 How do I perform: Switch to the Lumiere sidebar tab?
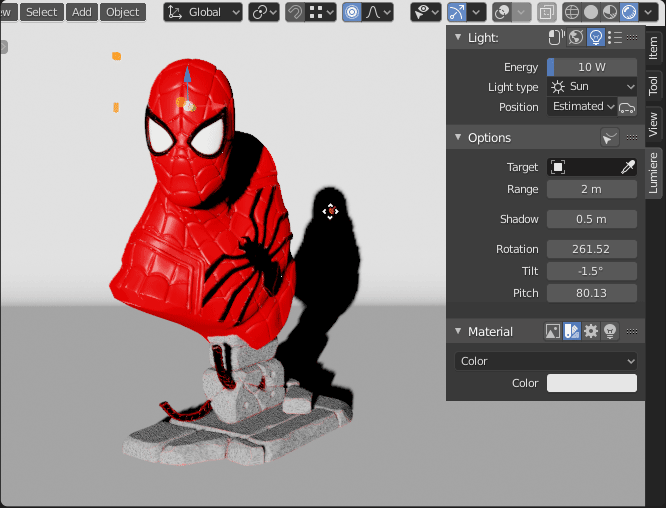coord(654,173)
